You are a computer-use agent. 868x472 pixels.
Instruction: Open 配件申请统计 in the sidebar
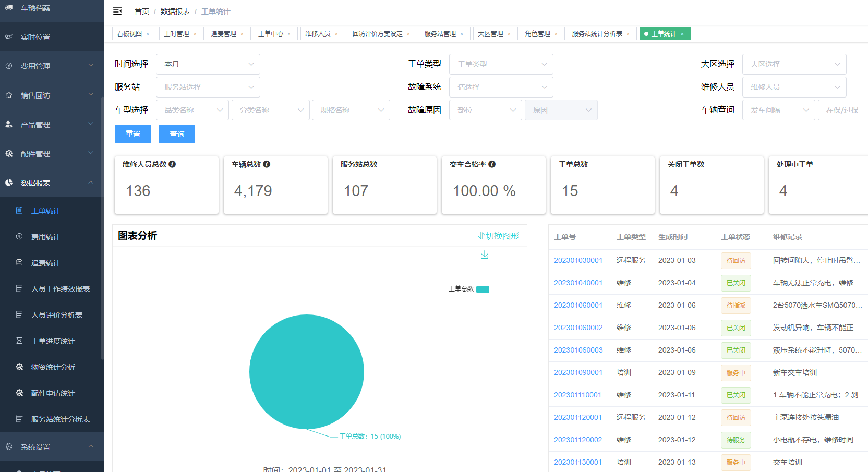coord(52,393)
